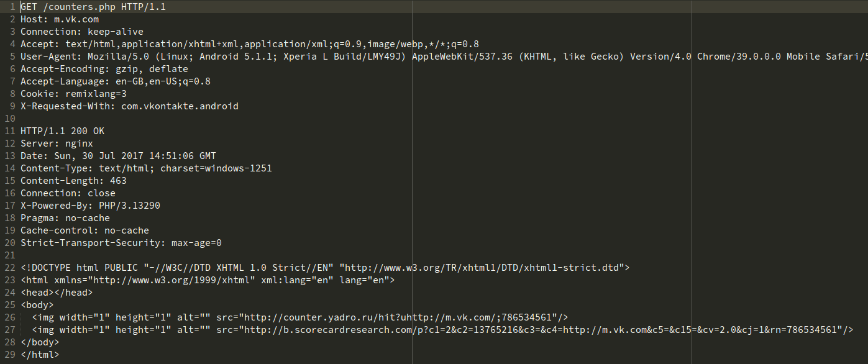Click the Date header with 30 Jul 2017
This screenshot has height=364, width=868.
coord(118,156)
